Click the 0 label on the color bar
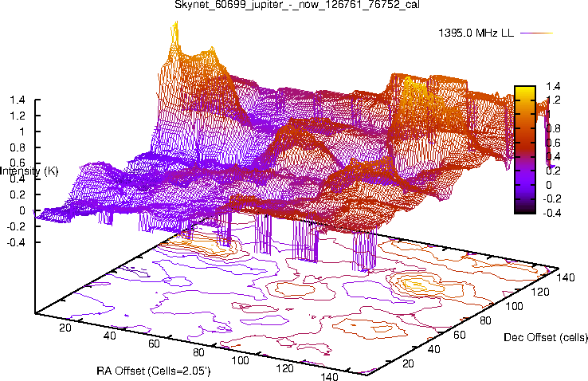This screenshot has height=381, width=588. (x=549, y=185)
